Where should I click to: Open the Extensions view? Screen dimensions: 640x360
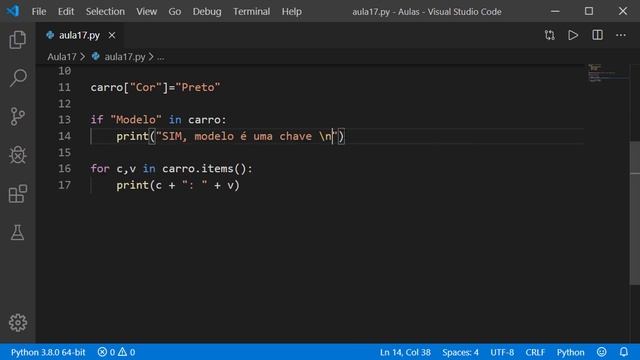[x=18, y=193]
